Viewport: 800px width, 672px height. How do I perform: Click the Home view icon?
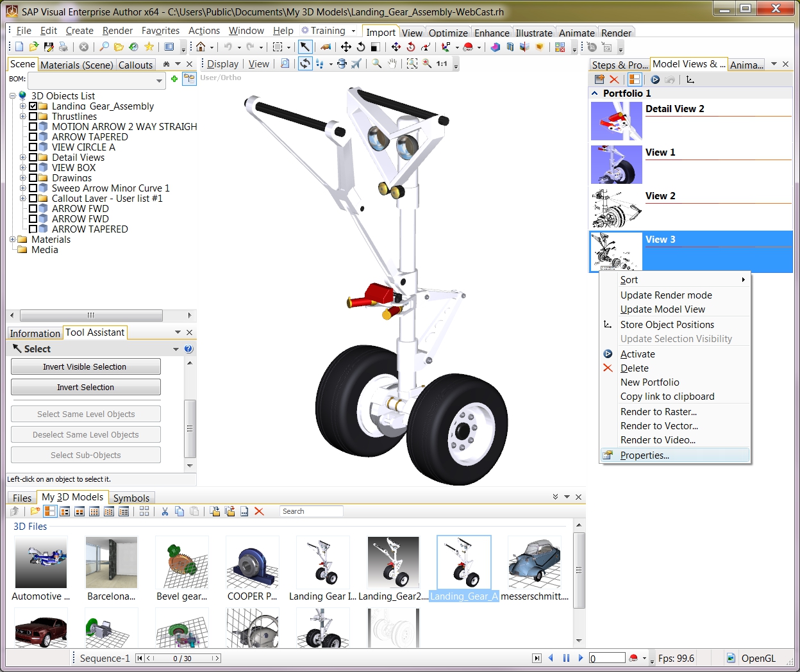pyautogui.click(x=201, y=47)
